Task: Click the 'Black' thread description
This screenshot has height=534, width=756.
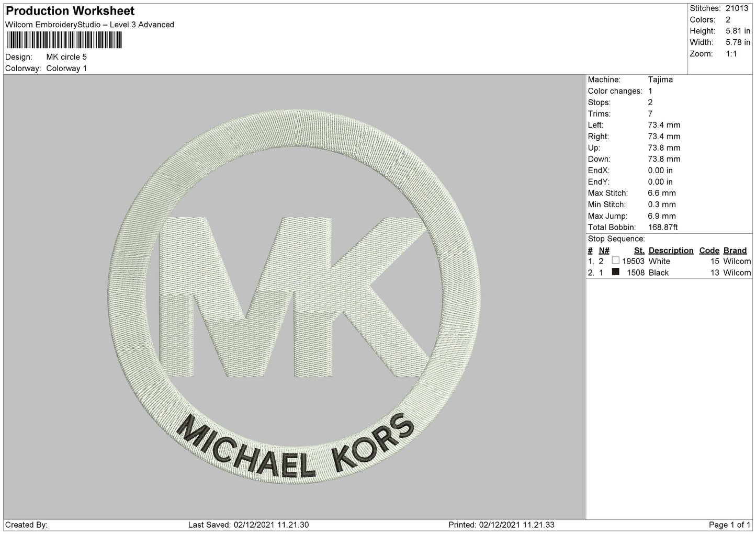Action: (659, 272)
